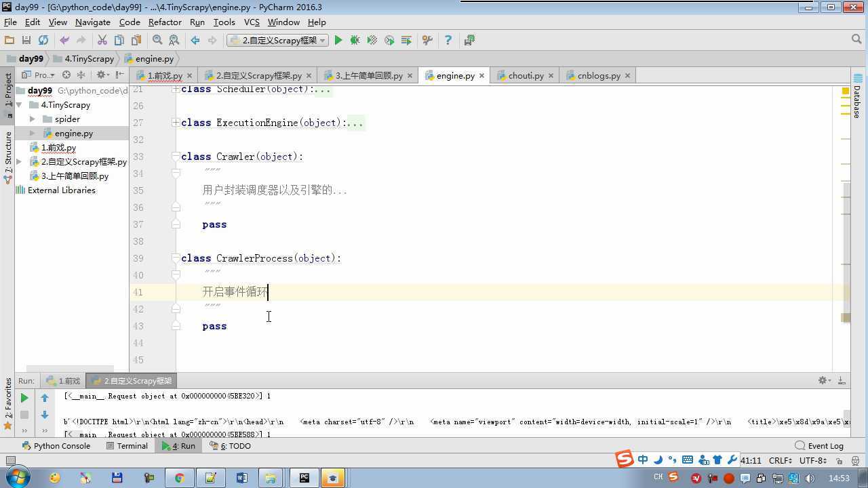This screenshot has height=488, width=868.
Task: Open the File menu
Action: (x=10, y=22)
